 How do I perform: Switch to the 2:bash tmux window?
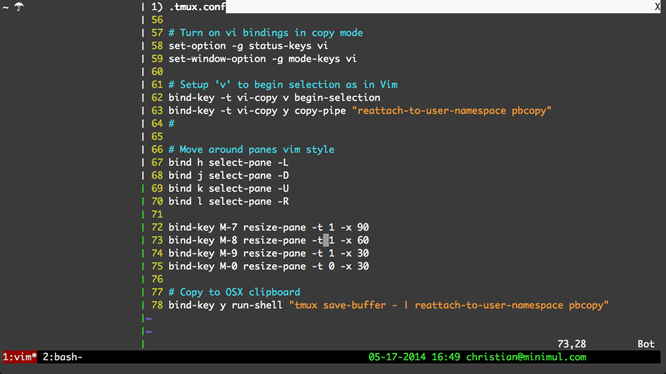click(x=62, y=357)
